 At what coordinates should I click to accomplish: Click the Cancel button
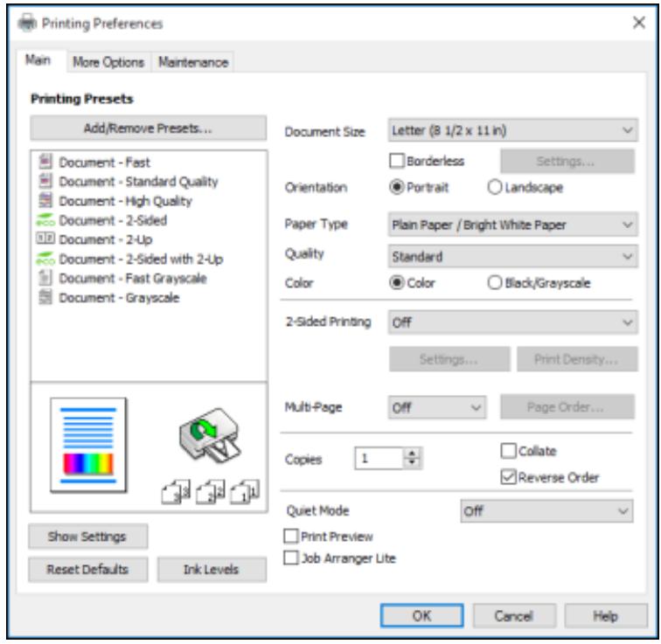click(x=514, y=616)
